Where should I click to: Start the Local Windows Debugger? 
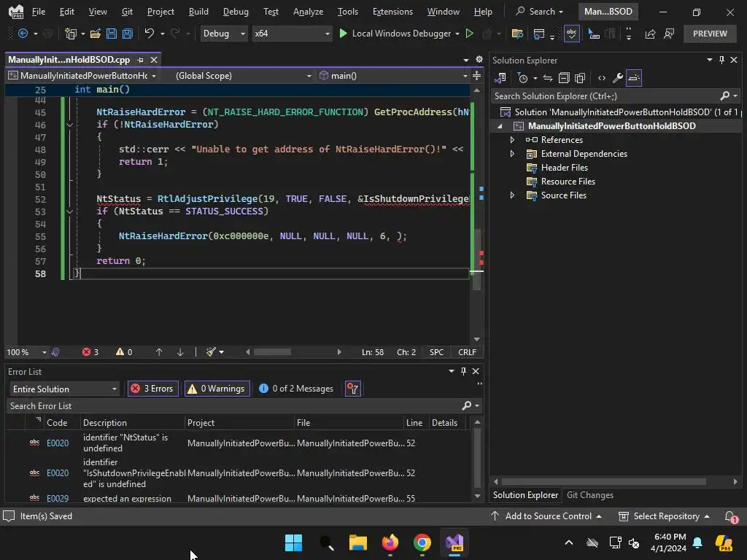[x=395, y=34]
